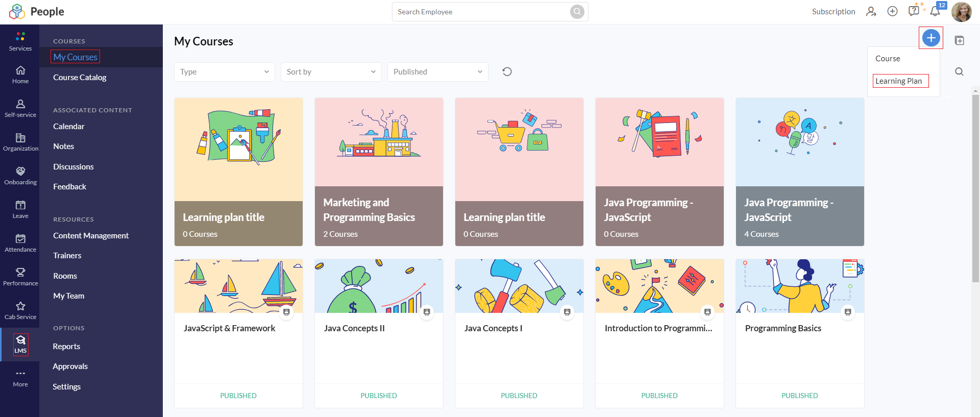Viewport: 980px width, 417px height.
Task: Open the Java Programming - JavaScript 0 Courses card
Action: [x=659, y=172]
